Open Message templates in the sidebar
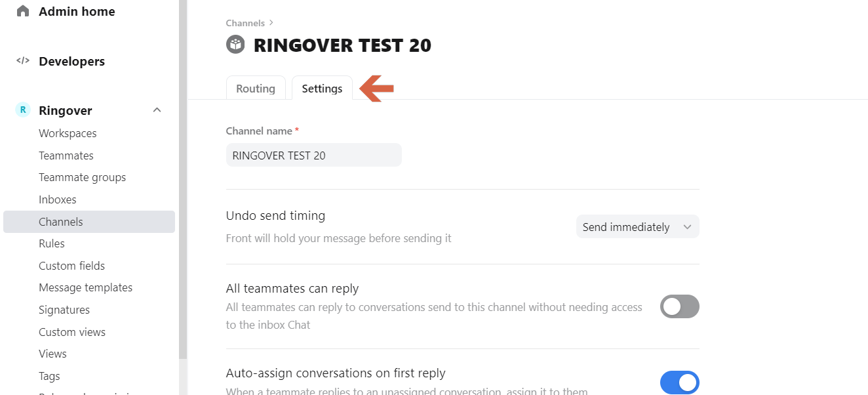 [85, 287]
